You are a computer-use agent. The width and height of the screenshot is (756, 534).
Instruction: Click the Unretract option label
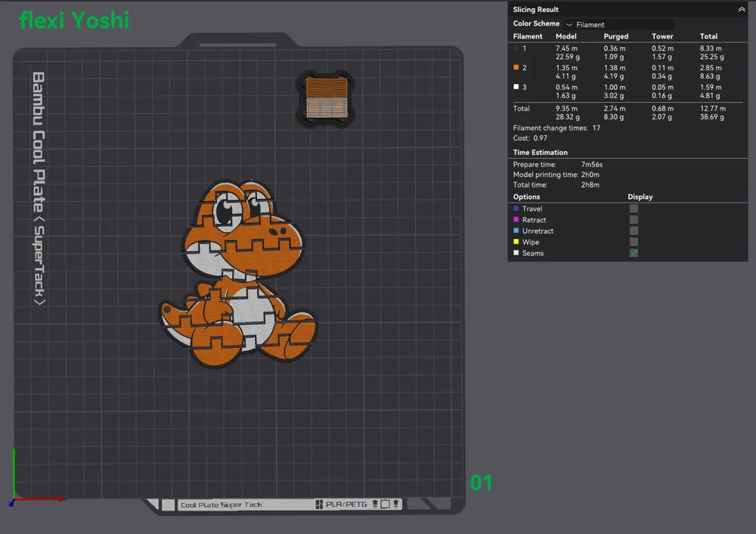pyautogui.click(x=538, y=231)
